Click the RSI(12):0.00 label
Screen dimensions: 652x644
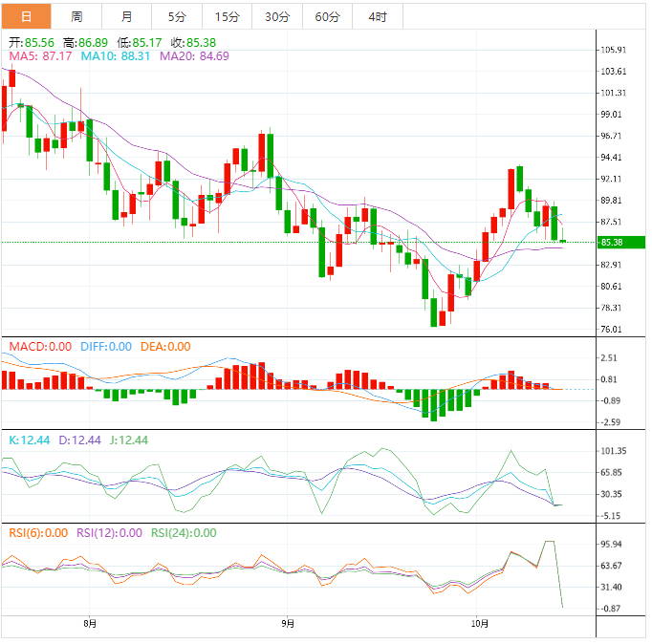[x=109, y=533]
